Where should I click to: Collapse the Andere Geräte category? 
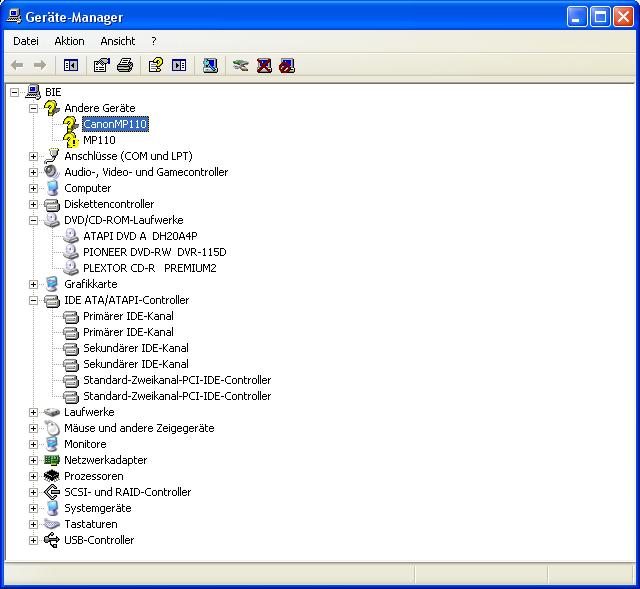[33, 108]
